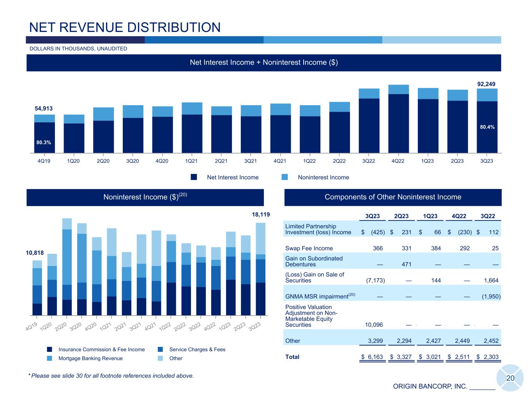Click the 4Q19 bar in the top revenue chart
The image size is (532, 399).
(44, 134)
